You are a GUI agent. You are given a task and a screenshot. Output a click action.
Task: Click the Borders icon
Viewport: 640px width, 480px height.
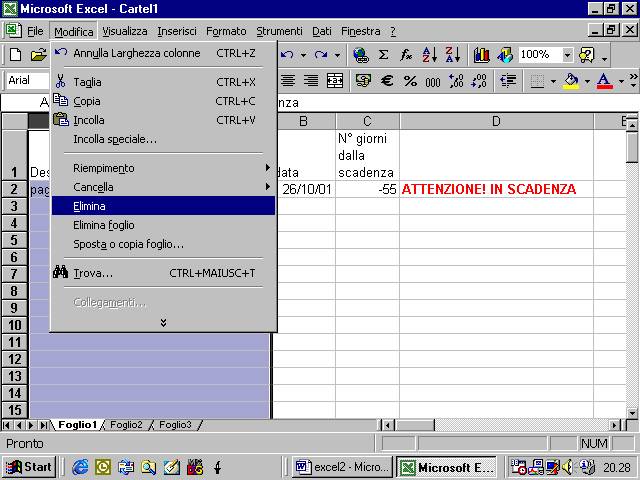[x=537, y=81]
